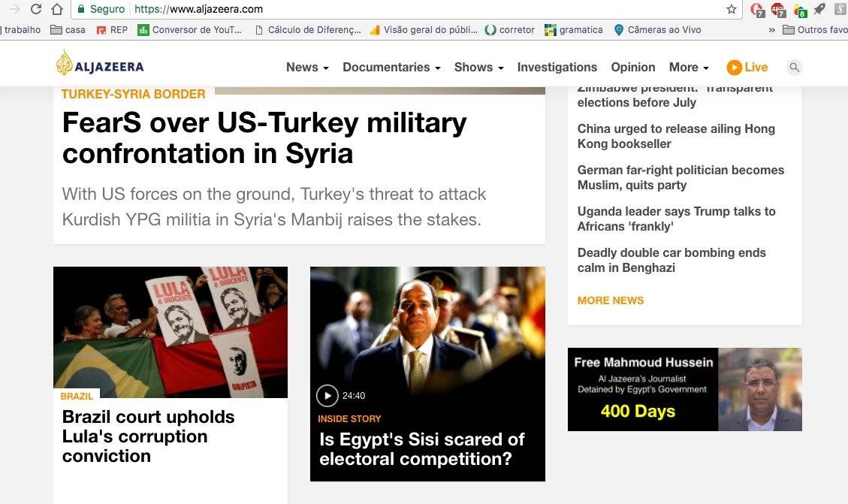
Task: Bookmark page with the star icon
Action: coord(732,9)
